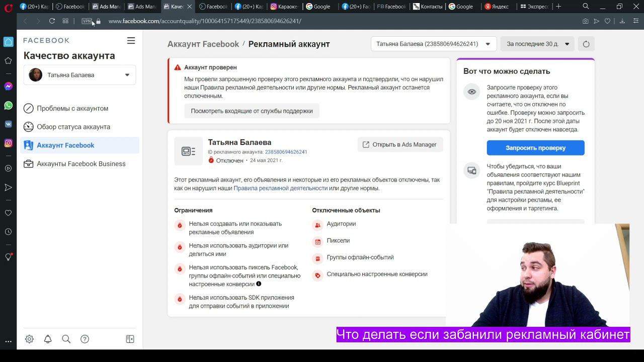This screenshot has width=644, height=362.
Task: Open Opera sidebar bookmarks heart icon
Action: [8, 213]
